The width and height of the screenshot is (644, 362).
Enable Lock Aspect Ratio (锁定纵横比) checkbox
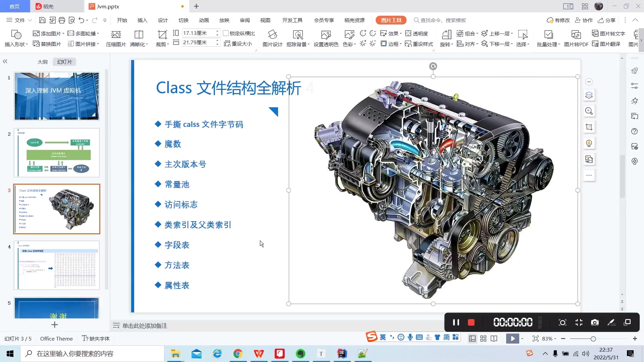pos(226,33)
